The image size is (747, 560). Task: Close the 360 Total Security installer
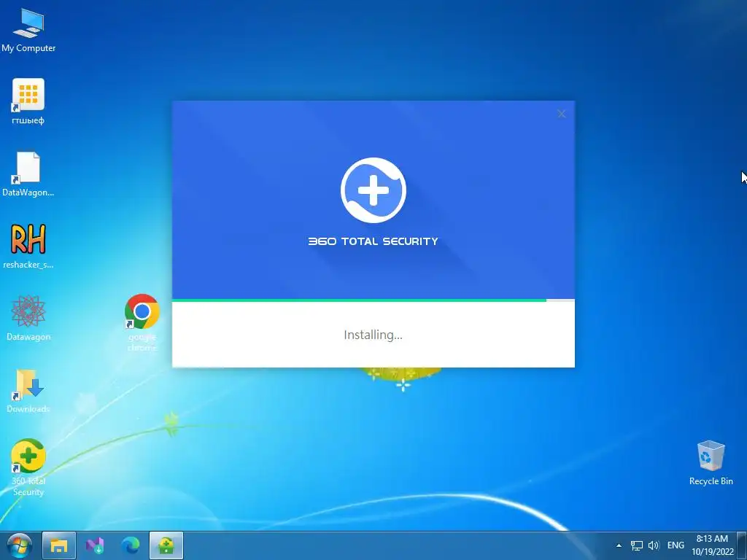pyautogui.click(x=561, y=114)
